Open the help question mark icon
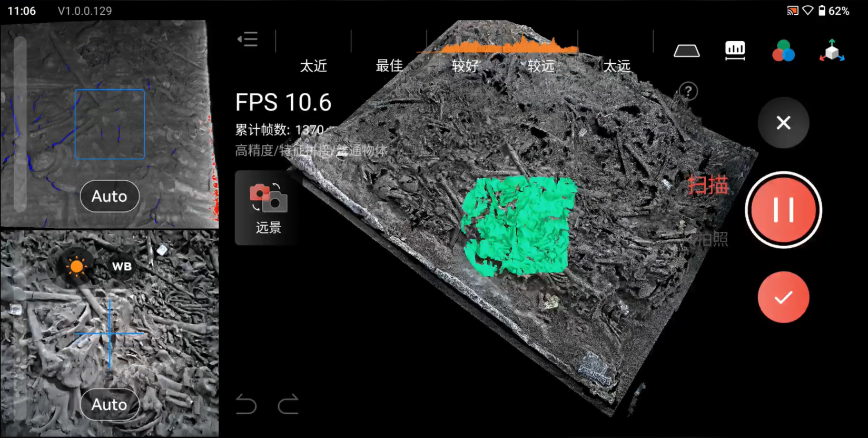Screen dimensions: 868x438 [688, 92]
